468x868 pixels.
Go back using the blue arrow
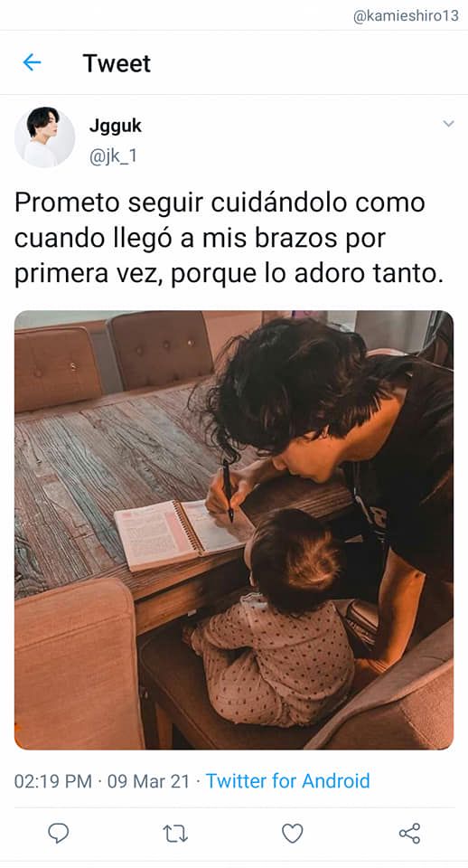click(x=32, y=62)
